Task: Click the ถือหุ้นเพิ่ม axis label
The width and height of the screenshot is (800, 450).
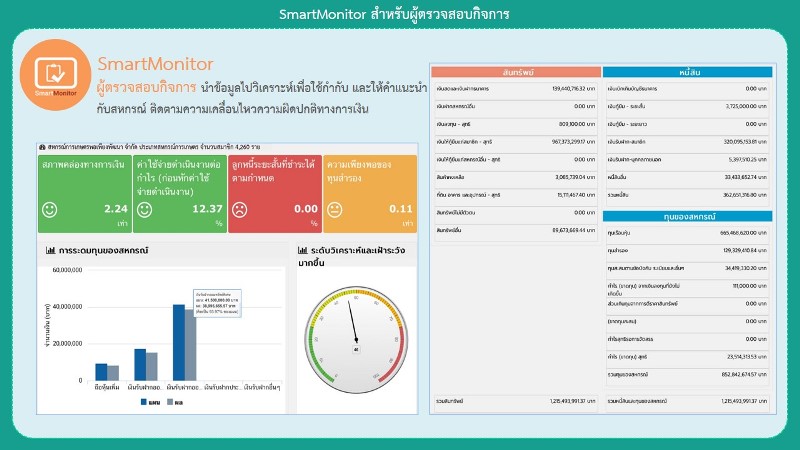Action: (107, 388)
